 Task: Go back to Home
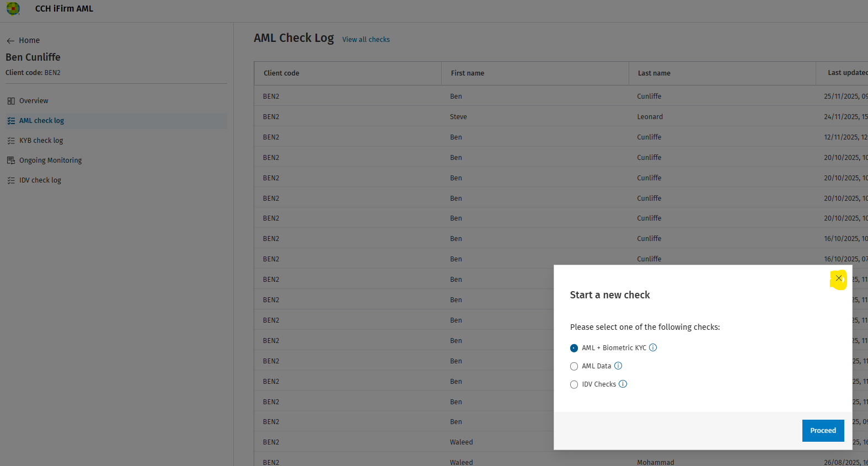click(29, 40)
